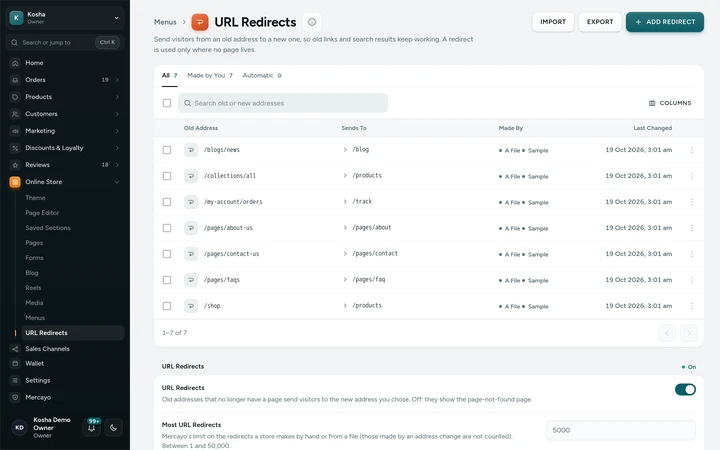Click the KD user avatar
This screenshot has height=450, width=720.
(19, 428)
